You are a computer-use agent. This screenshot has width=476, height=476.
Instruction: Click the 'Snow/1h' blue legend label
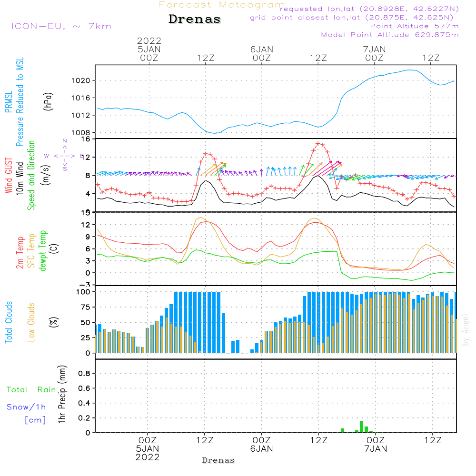[26, 407]
